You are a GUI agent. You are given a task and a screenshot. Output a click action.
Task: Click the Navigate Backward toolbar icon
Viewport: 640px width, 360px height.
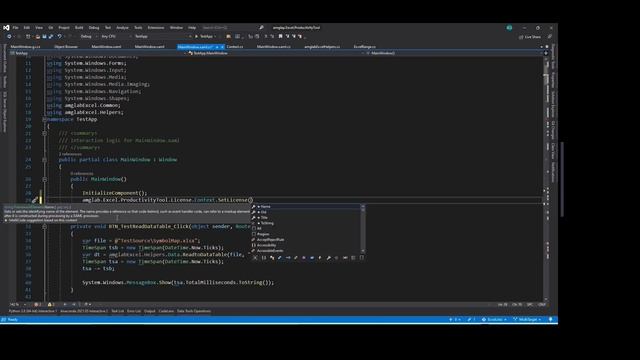pos(9,36)
